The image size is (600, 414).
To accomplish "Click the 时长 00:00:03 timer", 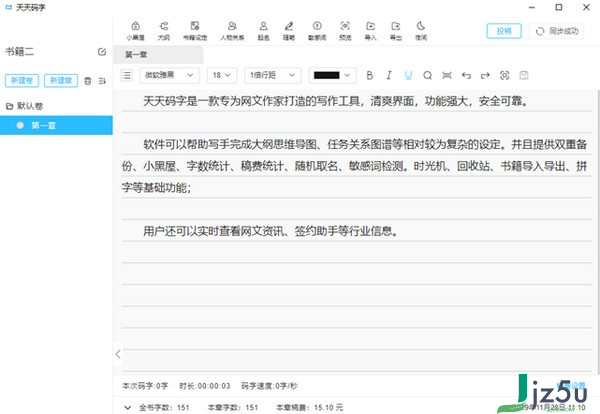I will (x=205, y=386).
